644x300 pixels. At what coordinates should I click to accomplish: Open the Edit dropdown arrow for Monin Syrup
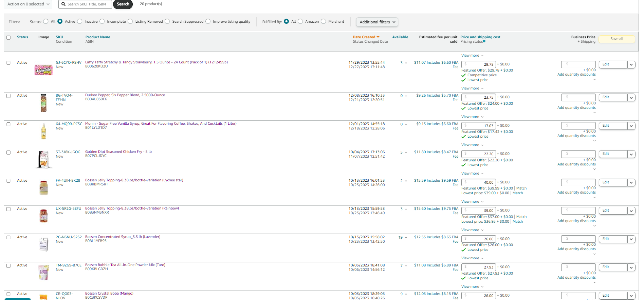pos(631,126)
